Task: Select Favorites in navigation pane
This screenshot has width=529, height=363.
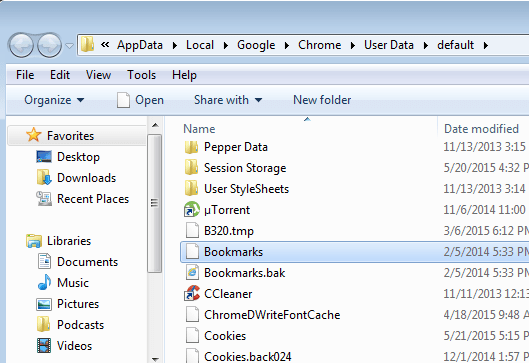Action: pos(70,136)
